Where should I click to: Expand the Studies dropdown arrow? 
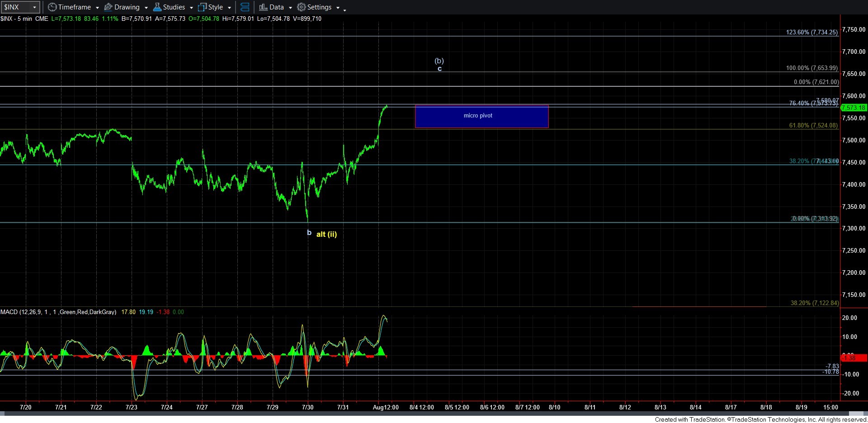pos(191,8)
